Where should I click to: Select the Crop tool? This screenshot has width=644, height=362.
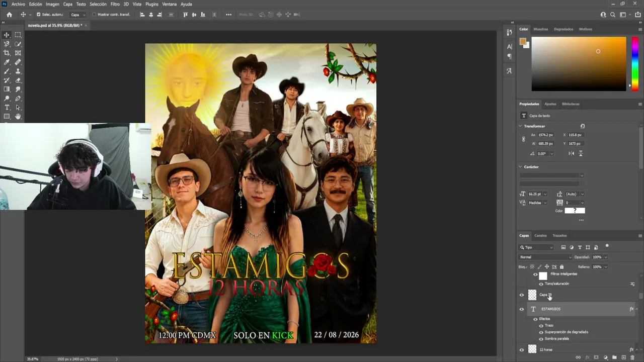pyautogui.click(x=7, y=53)
